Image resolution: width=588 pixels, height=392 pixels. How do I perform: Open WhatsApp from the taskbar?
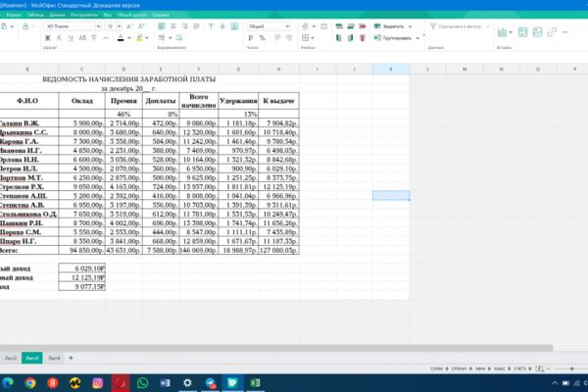pos(142,383)
